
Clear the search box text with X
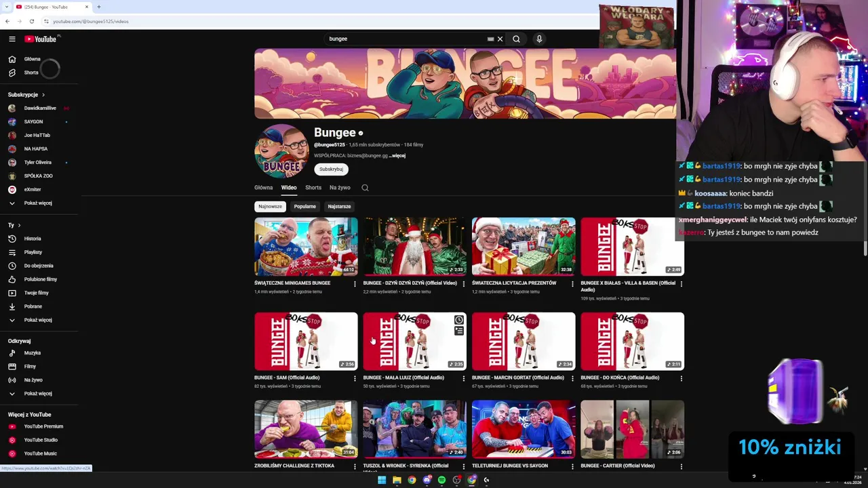500,39
